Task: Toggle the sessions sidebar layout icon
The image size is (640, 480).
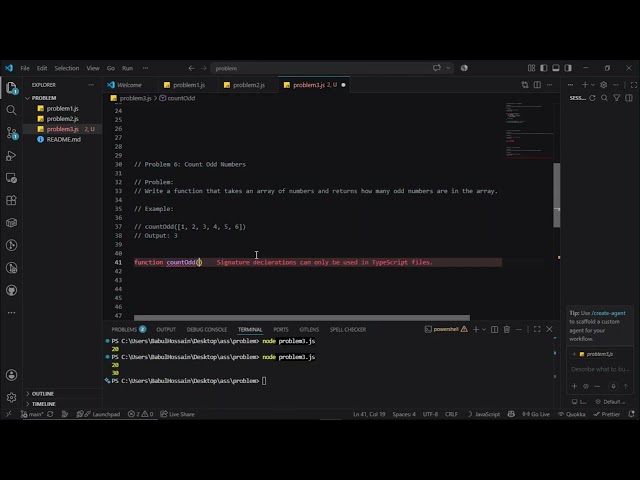Action: coord(629,98)
